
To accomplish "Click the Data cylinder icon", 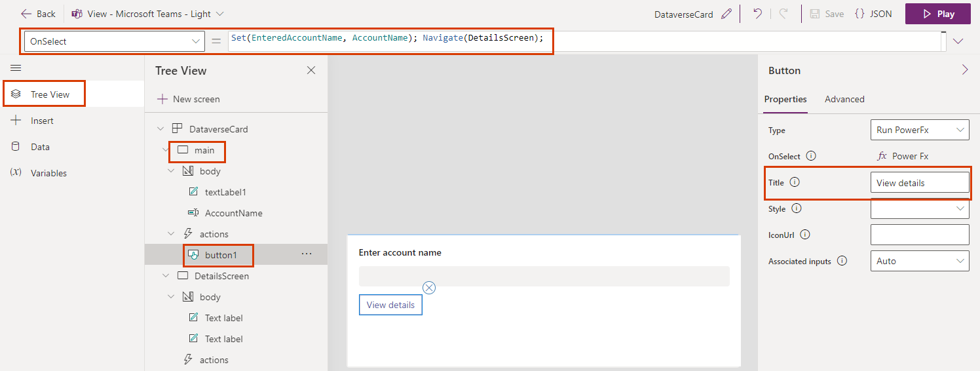I will point(16,147).
